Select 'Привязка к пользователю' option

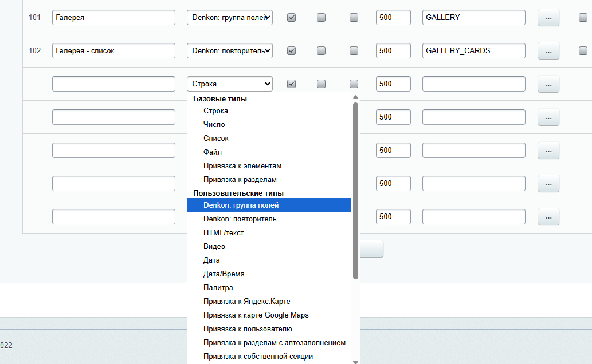click(x=269, y=329)
